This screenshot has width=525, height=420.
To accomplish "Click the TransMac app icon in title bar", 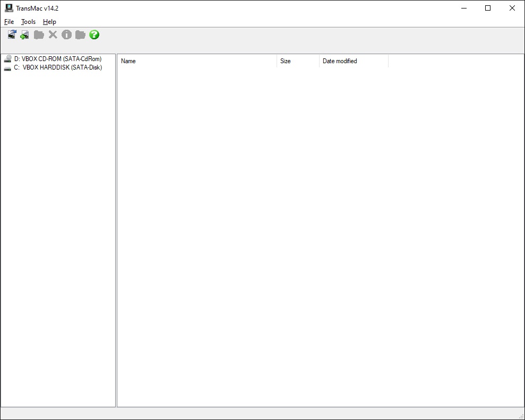I will (8, 8).
